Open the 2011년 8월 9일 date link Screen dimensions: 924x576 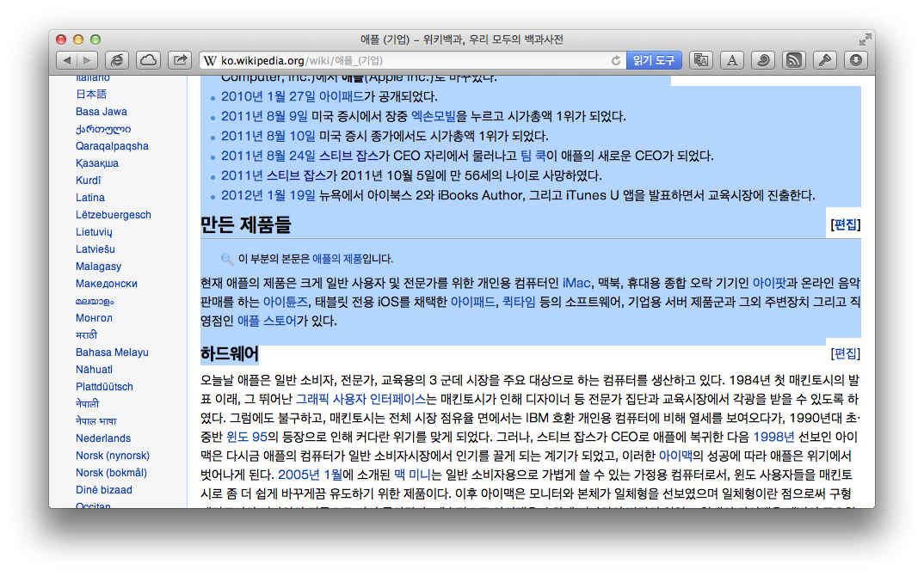point(264,116)
